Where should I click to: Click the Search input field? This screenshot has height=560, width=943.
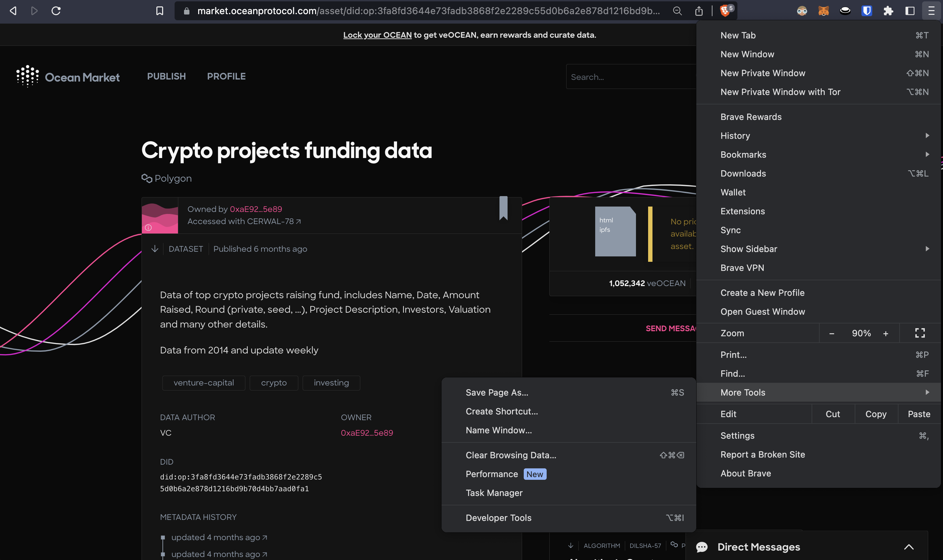pos(631,76)
